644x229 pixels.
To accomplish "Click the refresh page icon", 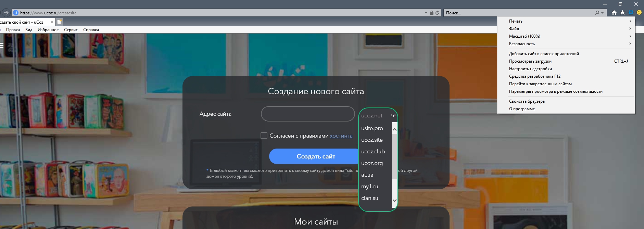I will click(x=437, y=13).
